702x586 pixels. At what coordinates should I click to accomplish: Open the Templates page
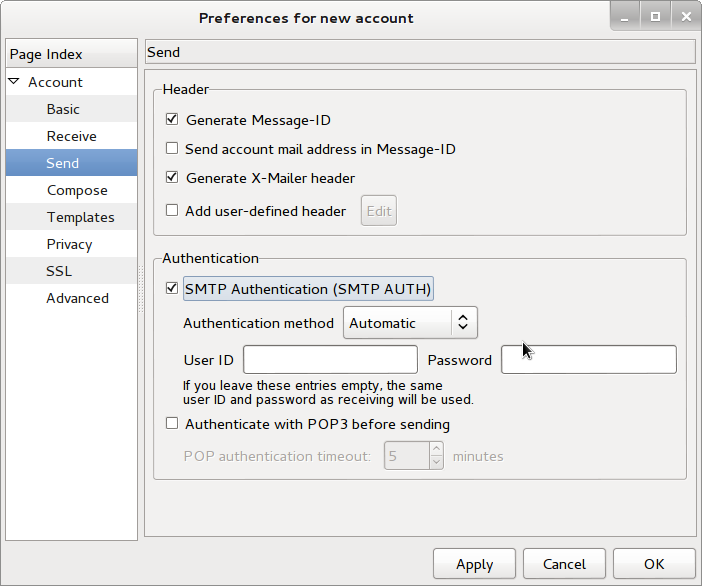click(80, 217)
